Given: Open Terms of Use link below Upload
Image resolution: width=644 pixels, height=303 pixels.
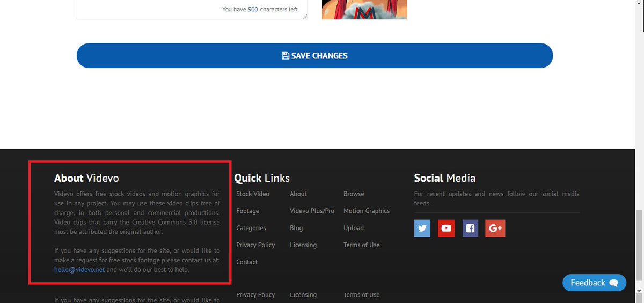Looking at the screenshot, I should coord(362,245).
